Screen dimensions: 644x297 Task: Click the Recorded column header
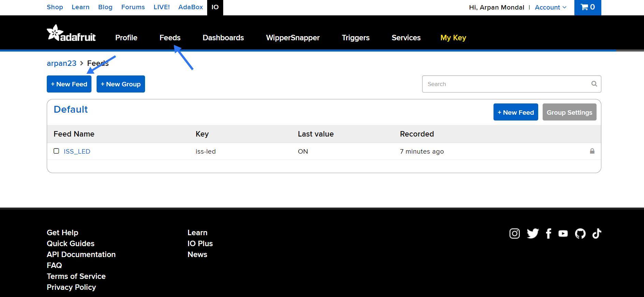(x=417, y=134)
